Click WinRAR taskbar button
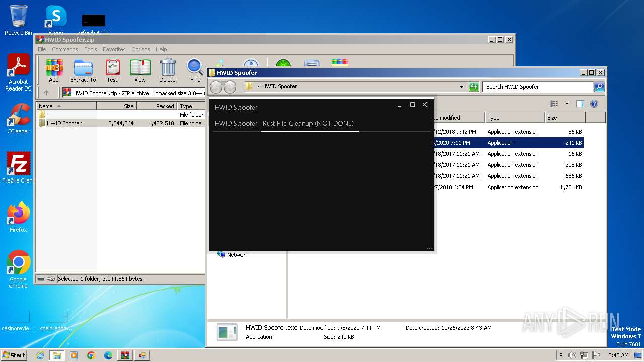This screenshot has width=644, height=362. [125, 355]
